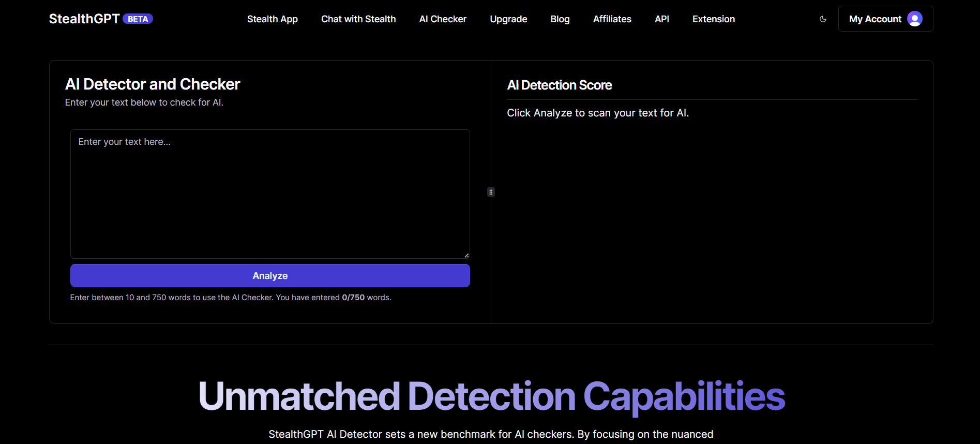The image size is (980, 444).
Task: Go to the Upgrade page
Action: pos(508,19)
